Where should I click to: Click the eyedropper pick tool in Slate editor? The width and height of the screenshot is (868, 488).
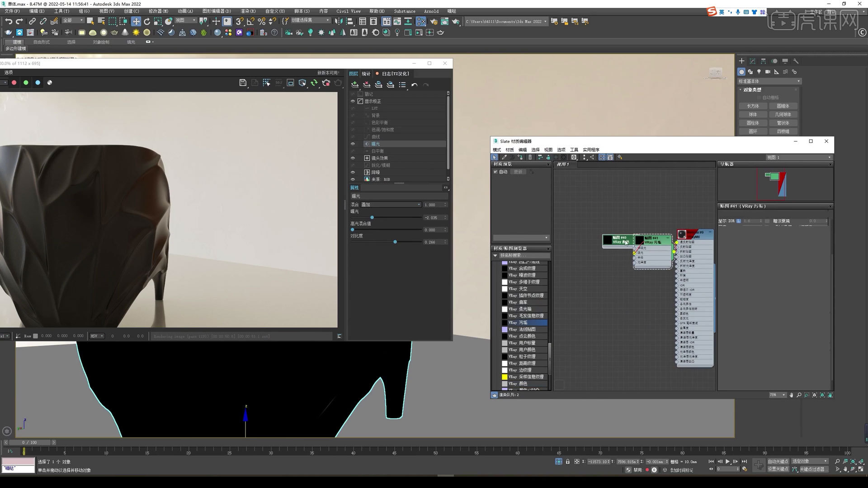(x=504, y=157)
